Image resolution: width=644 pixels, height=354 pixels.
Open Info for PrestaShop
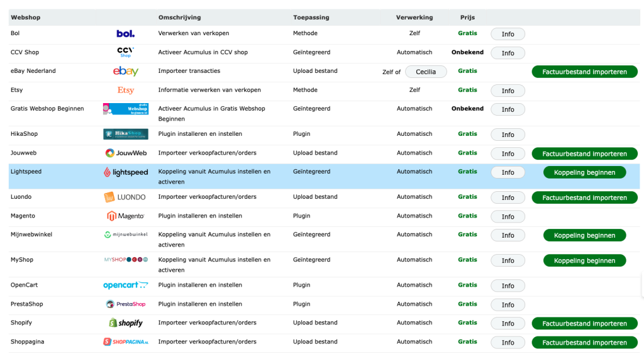pos(508,305)
